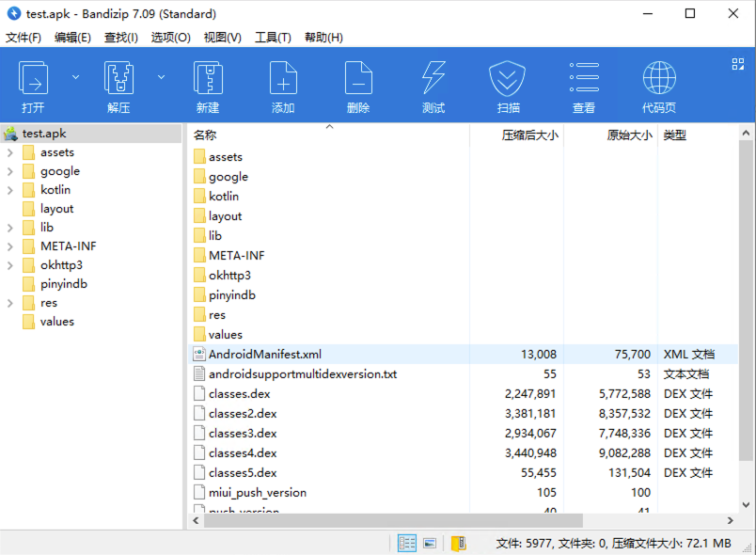The image size is (756, 555).
Task: Select the miui_push_version file icon
Action: click(x=199, y=492)
